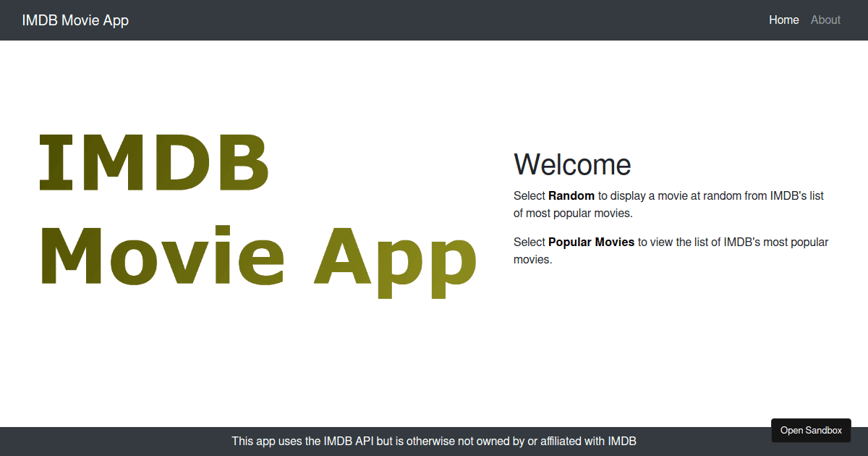Click the dark navigation bar

click(434, 20)
